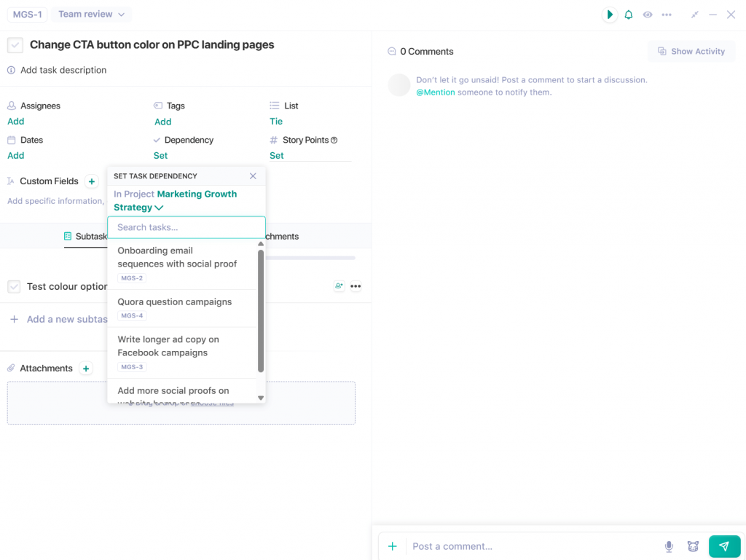
Task: Select Write longer ad copy on Facebook task
Action: click(x=183, y=352)
